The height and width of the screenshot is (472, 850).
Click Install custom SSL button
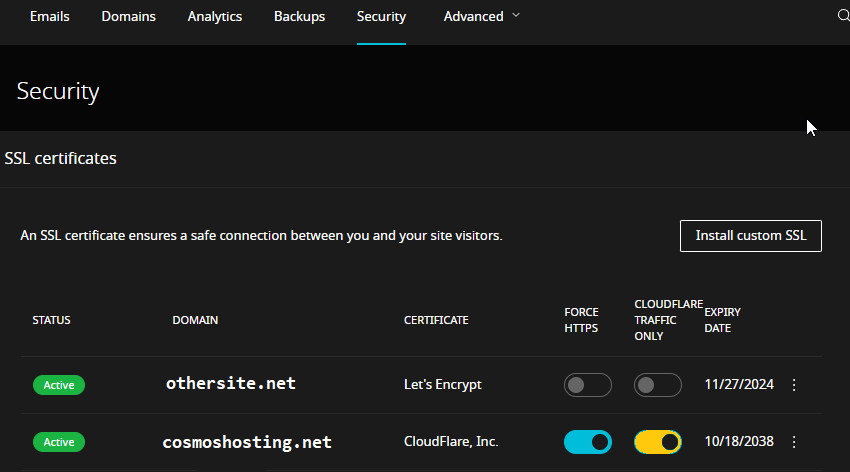[751, 236]
